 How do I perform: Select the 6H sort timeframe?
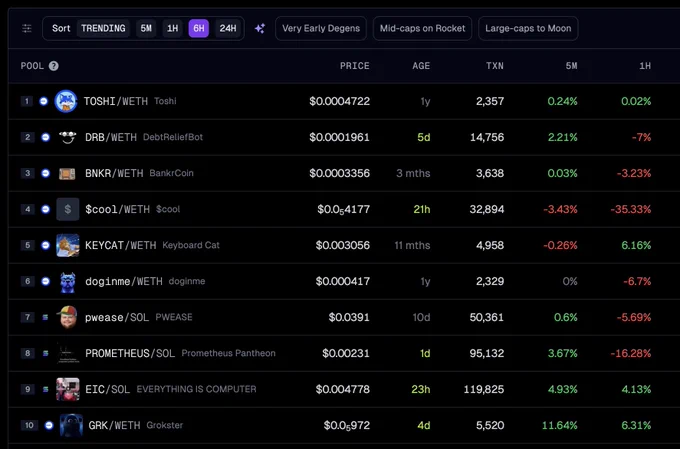[x=199, y=29]
